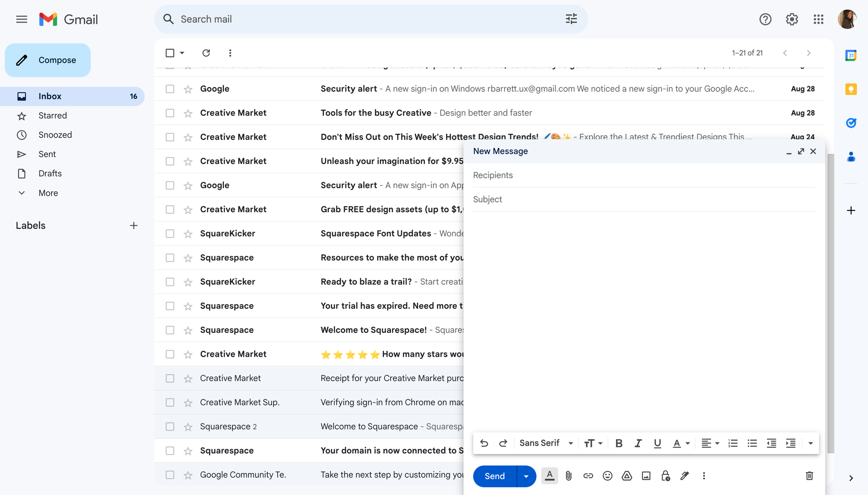
Task: Check the Google Community Team email checkbox
Action: click(x=170, y=475)
